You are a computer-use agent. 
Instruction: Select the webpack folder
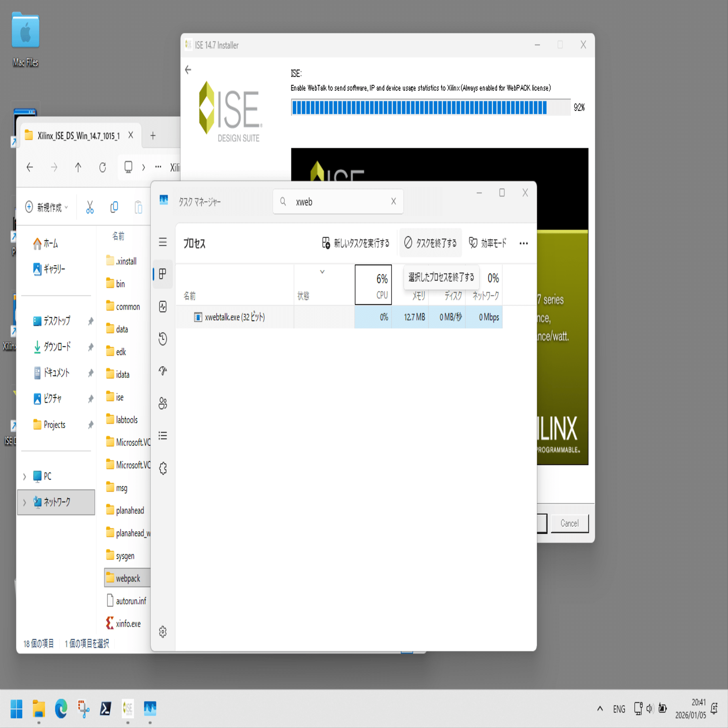click(x=127, y=578)
